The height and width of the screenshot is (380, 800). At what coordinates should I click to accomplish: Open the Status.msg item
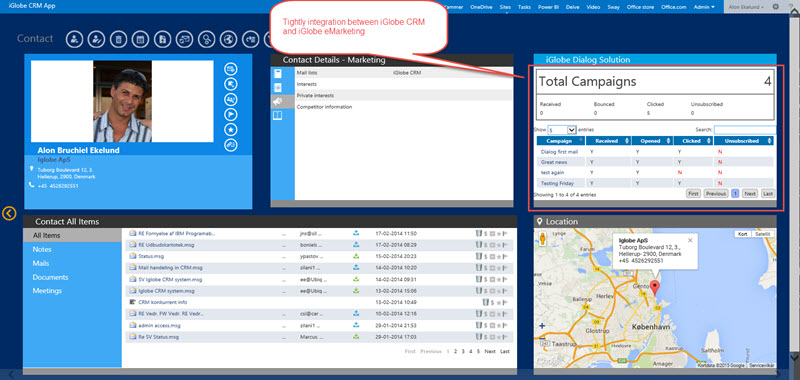[151, 257]
